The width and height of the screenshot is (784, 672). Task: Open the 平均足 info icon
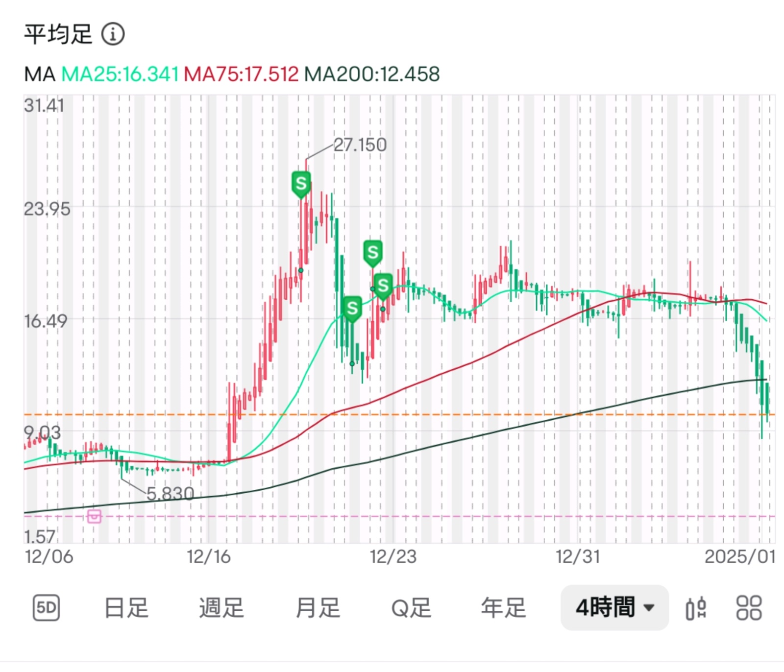113,34
